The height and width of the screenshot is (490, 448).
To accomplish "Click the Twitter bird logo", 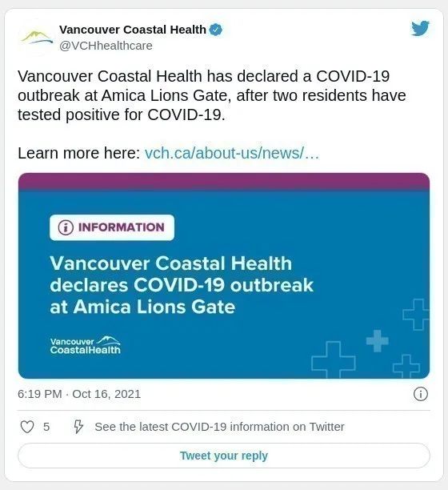I will pos(420,29).
